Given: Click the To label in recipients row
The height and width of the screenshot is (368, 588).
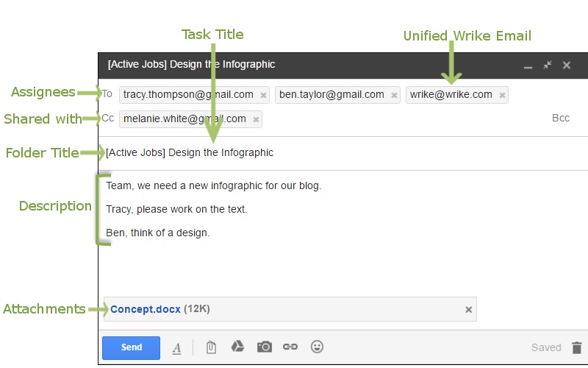Looking at the screenshot, I should [107, 94].
